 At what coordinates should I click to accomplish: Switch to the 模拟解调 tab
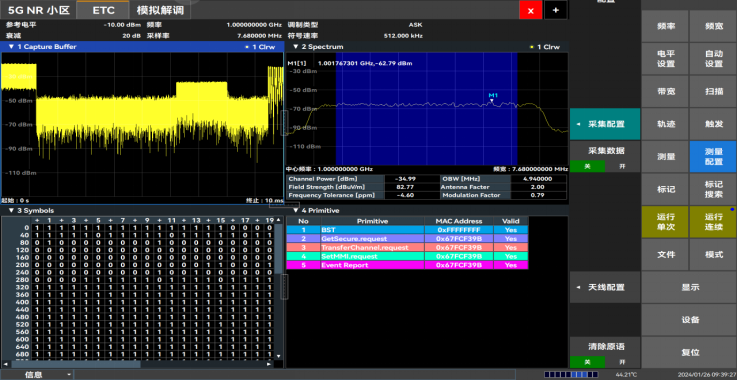click(160, 10)
